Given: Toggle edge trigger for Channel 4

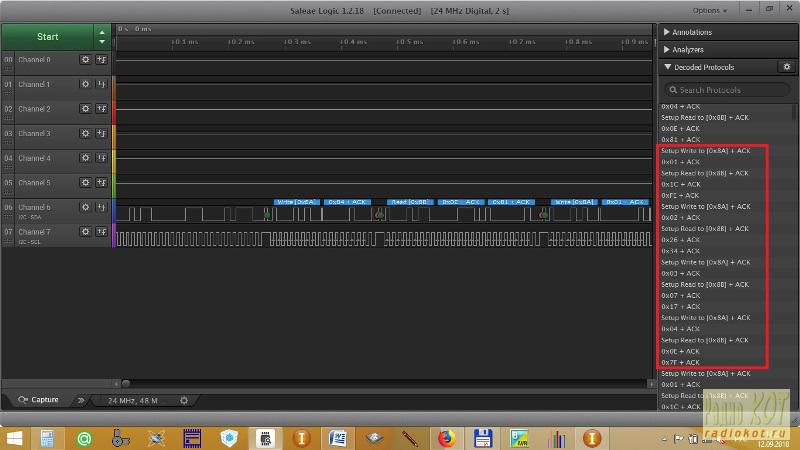Looking at the screenshot, I should [x=102, y=158].
